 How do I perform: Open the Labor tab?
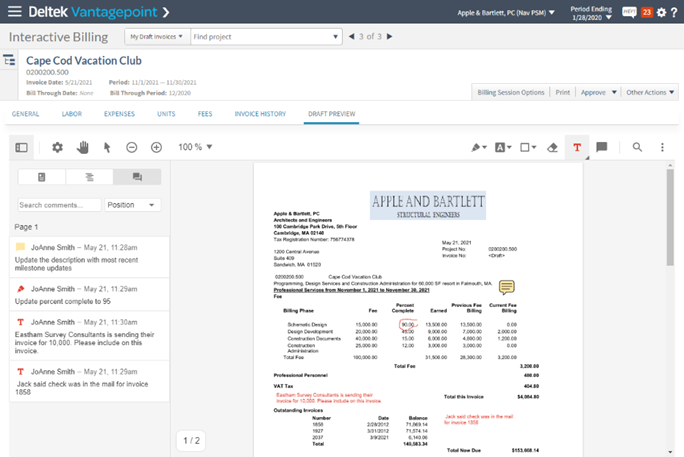(x=71, y=114)
